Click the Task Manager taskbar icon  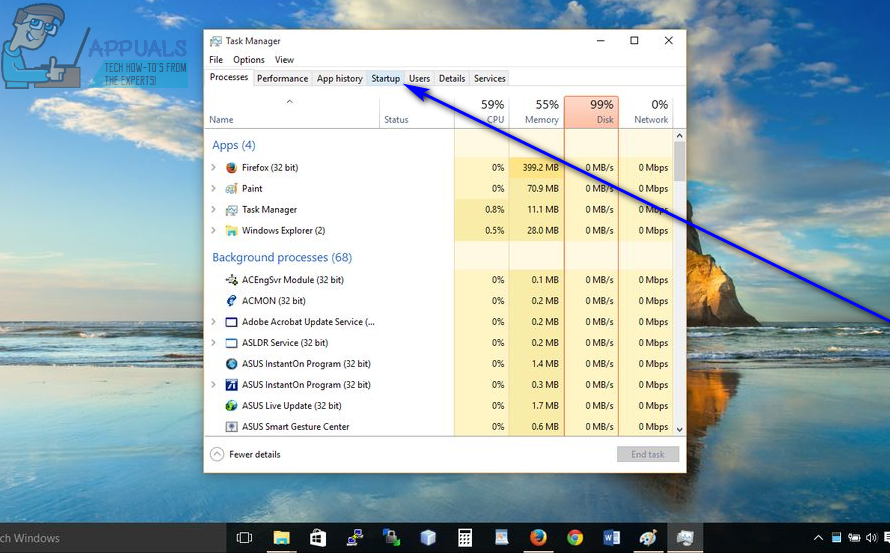(x=685, y=538)
